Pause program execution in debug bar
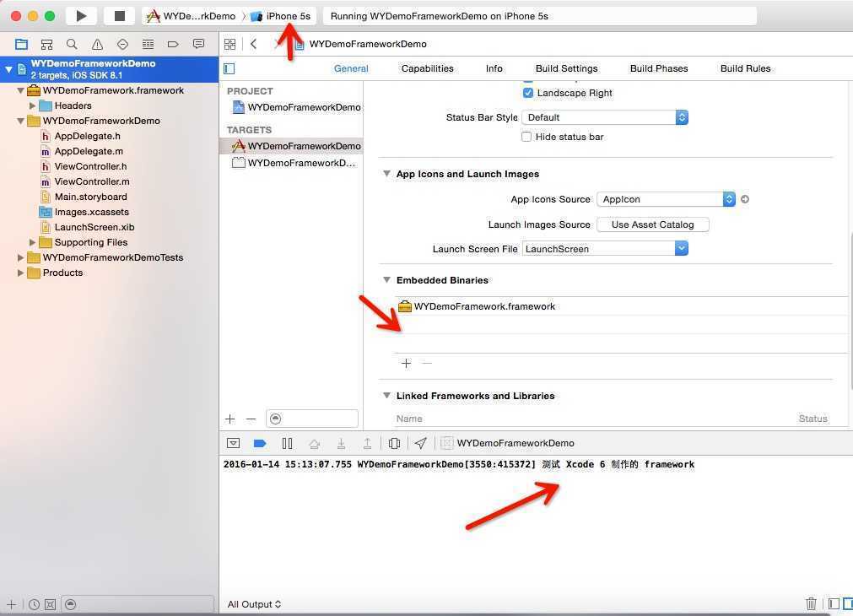 coord(287,443)
